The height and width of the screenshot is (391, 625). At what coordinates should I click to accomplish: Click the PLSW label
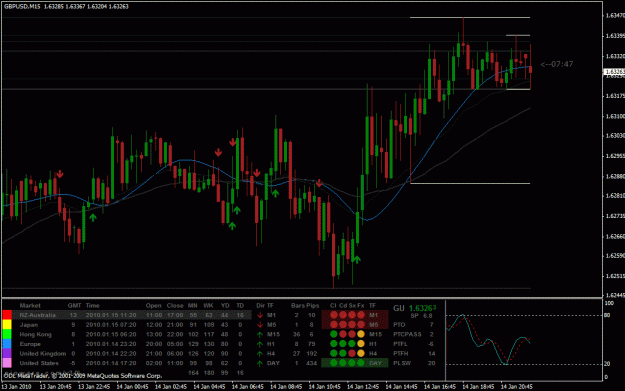point(402,363)
